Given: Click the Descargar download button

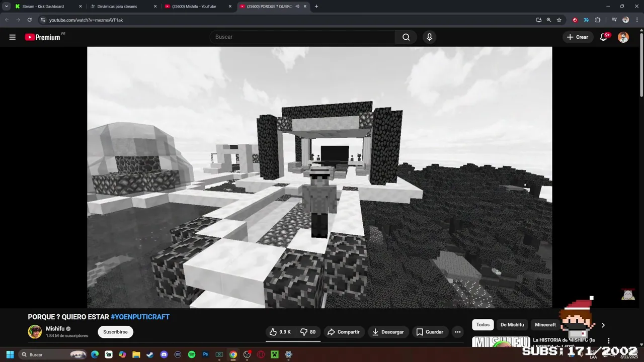Looking at the screenshot, I should pyautogui.click(x=388, y=332).
